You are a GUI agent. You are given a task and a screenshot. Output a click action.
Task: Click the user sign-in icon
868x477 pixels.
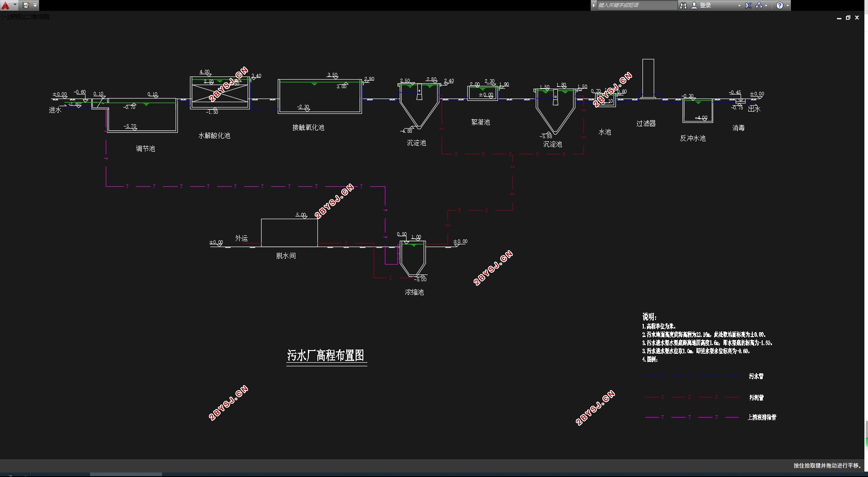point(694,5)
